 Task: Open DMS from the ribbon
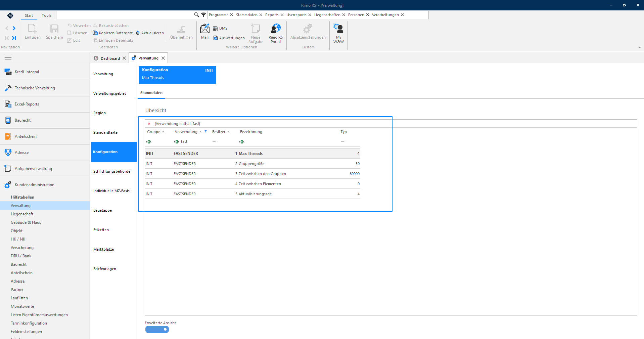coord(220,28)
